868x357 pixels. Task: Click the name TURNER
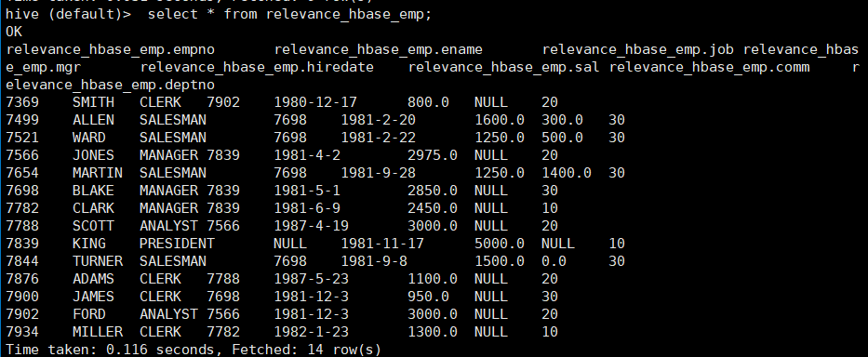[x=98, y=260]
